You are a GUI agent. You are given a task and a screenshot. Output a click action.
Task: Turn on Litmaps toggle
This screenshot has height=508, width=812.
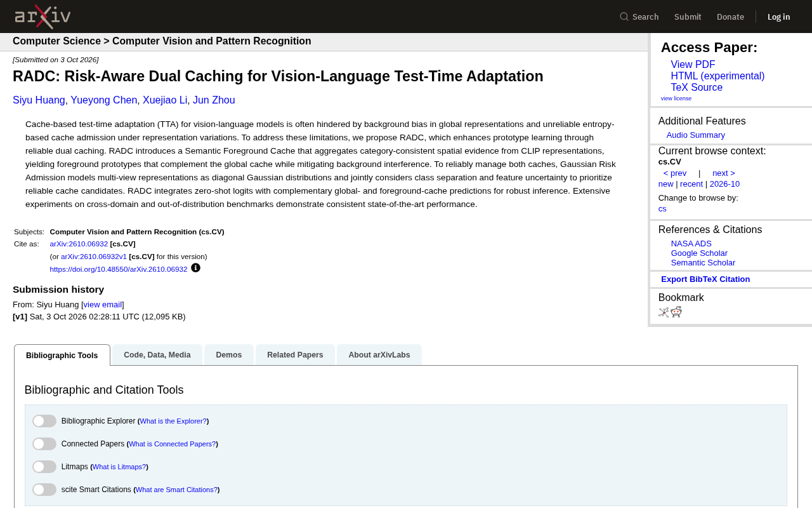point(44,467)
